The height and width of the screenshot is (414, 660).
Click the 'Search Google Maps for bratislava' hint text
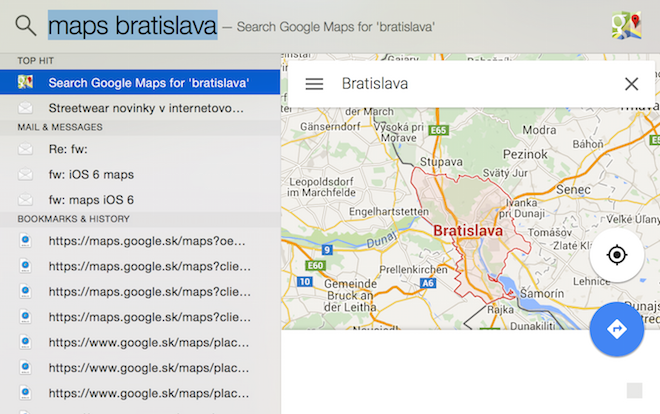click(335, 27)
